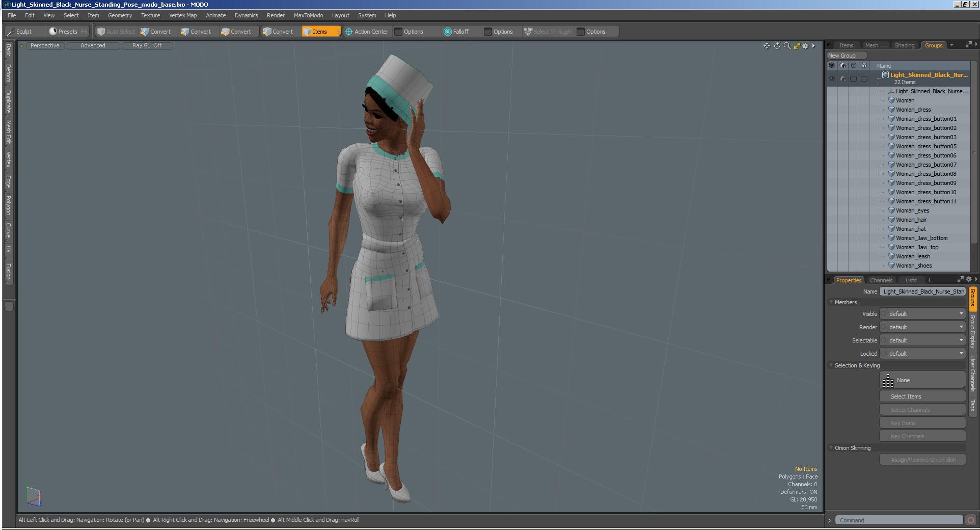Open the viewport settings gear
The height and width of the screenshot is (530, 980).
click(x=805, y=46)
